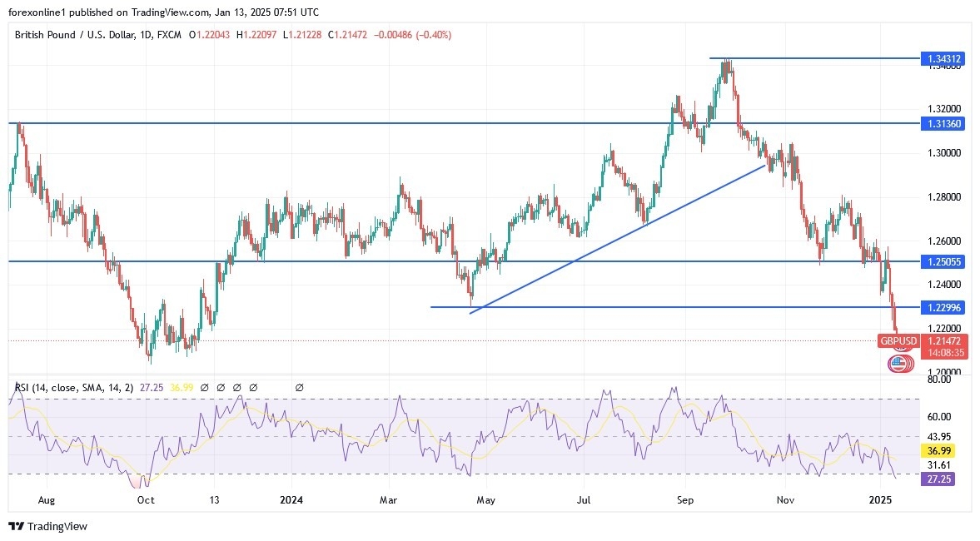Toggle the last hidden RSI band marker
Screen dimensions: 980x541
(x=299, y=388)
